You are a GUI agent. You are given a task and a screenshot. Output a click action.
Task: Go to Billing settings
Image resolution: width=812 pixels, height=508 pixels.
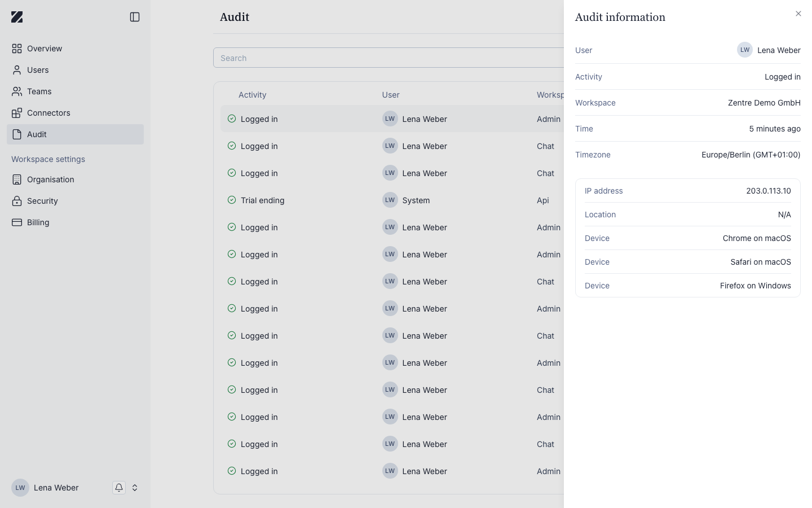pos(75,222)
